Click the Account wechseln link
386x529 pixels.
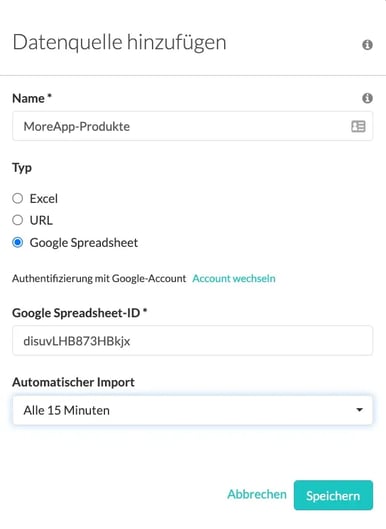tap(234, 279)
